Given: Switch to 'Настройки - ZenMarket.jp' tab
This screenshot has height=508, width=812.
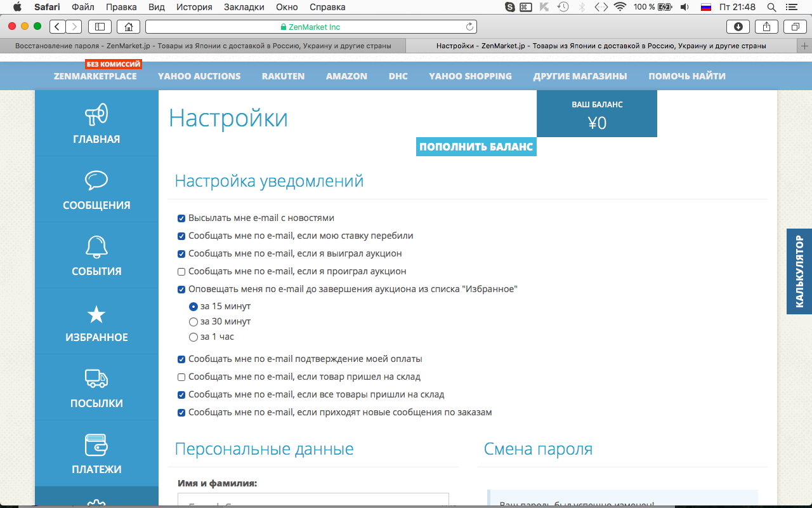Looking at the screenshot, I should (601, 46).
